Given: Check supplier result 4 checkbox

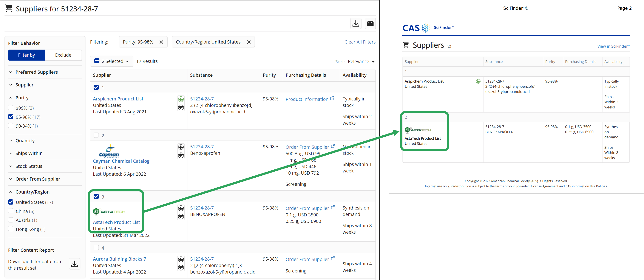Looking at the screenshot, I should click(x=96, y=248).
